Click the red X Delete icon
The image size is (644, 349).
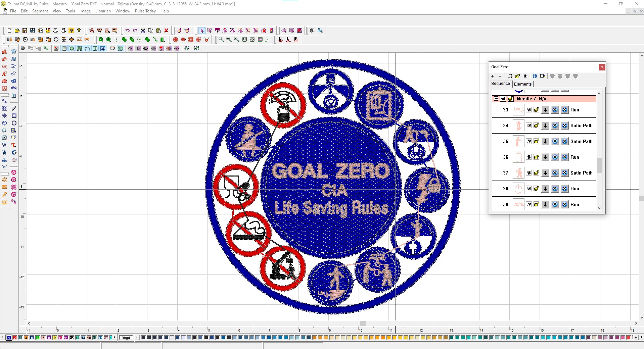[x=166, y=31]
